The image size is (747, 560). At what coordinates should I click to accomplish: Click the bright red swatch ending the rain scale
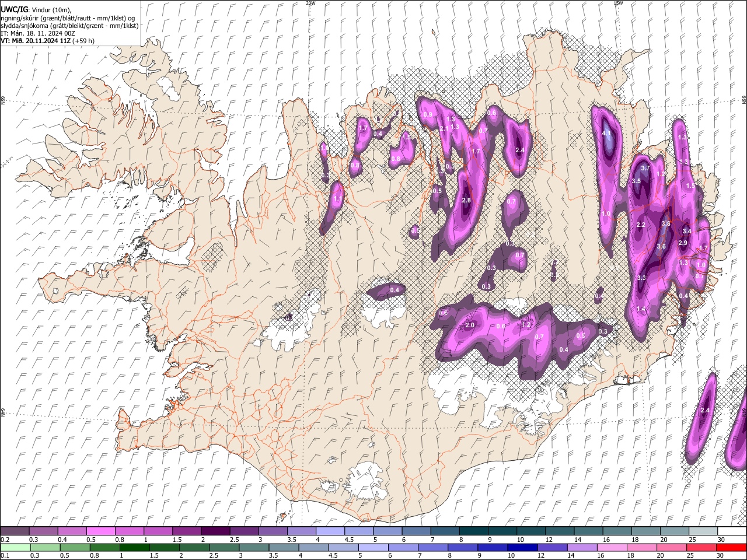[x=731, y=547]
